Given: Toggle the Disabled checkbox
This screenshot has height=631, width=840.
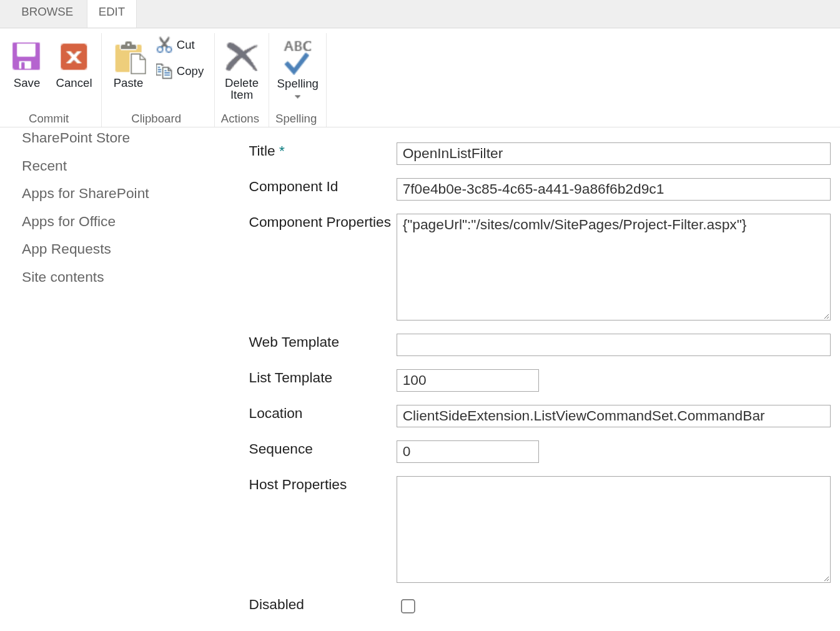Looking at the screenshot, I should [x=408, y=606].
